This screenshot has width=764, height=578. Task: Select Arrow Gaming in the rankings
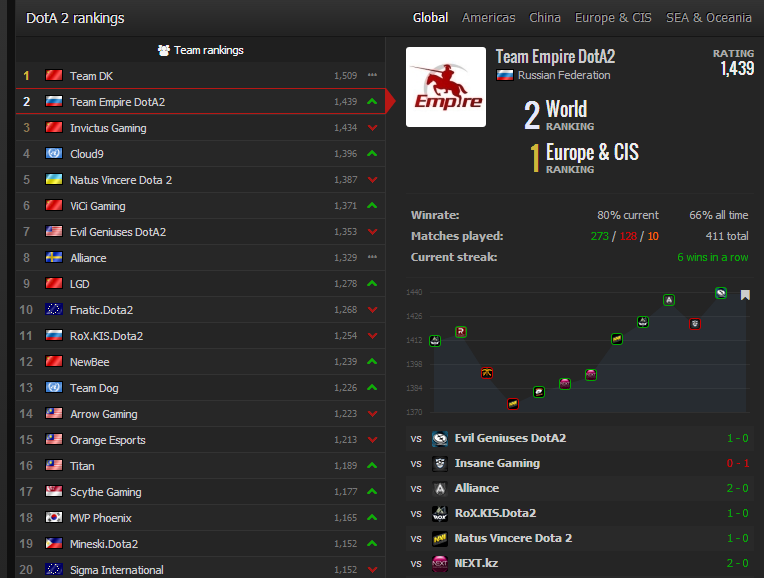tap(200, 413)
